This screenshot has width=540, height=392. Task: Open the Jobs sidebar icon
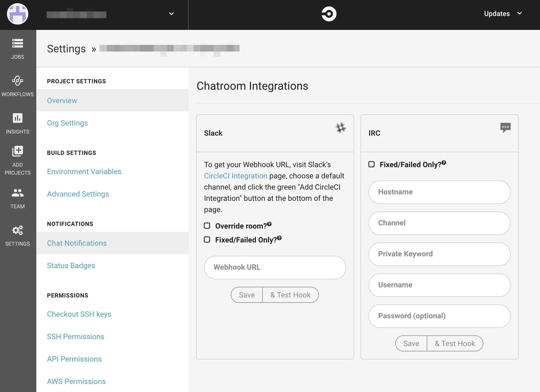click(18, 44)
